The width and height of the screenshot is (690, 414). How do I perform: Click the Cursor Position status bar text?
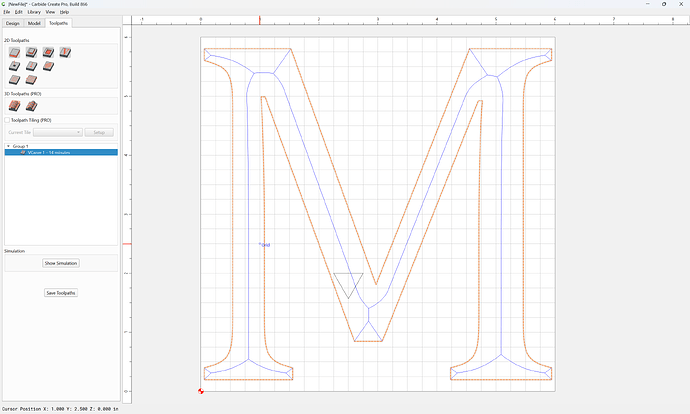point(60,409)
